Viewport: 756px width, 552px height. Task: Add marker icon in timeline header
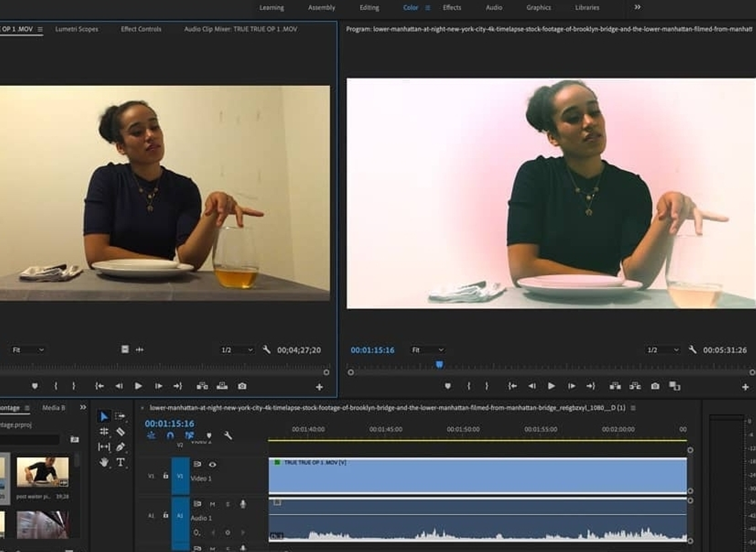point(209,436)
